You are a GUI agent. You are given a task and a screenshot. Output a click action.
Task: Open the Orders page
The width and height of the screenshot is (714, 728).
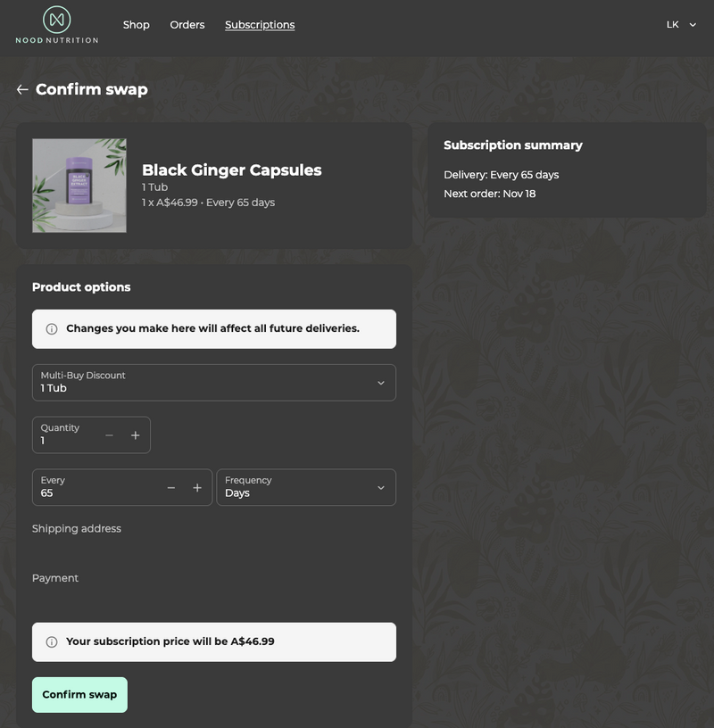187,25
